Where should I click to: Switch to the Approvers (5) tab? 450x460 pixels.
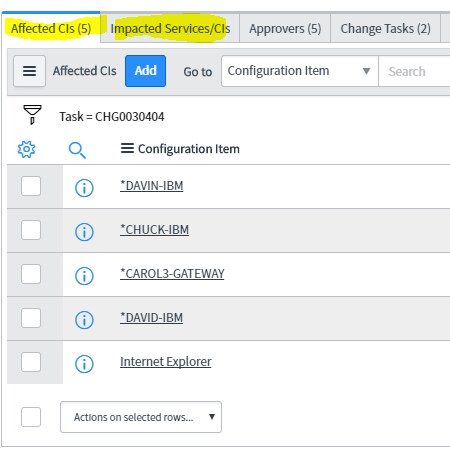[x=285, y=29]
